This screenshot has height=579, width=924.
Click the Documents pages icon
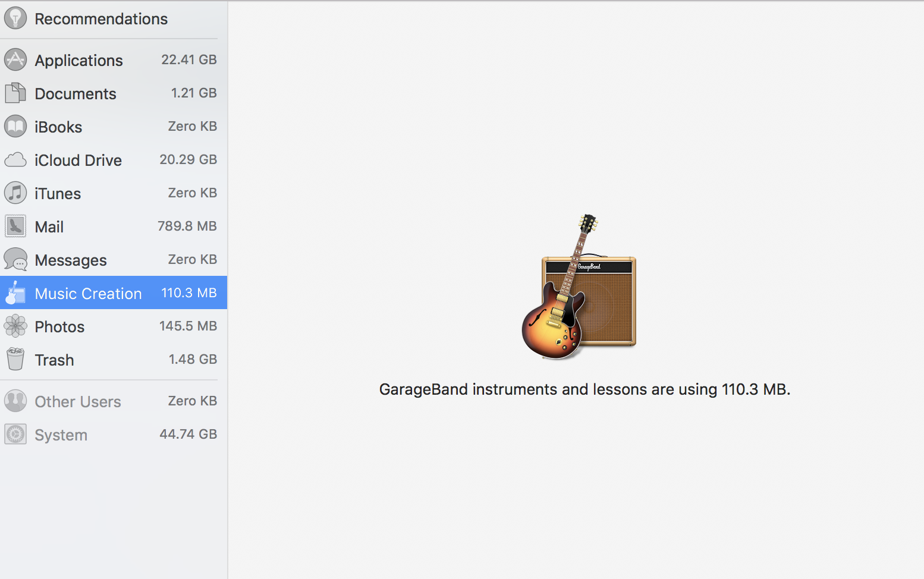click(x=15, y=93)
